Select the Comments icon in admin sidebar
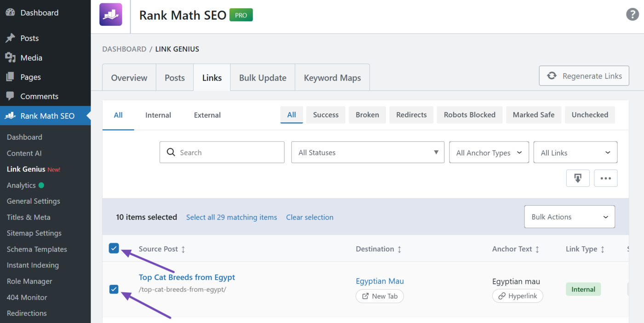The width and height of the screenshot is (644, 323). 10,96
